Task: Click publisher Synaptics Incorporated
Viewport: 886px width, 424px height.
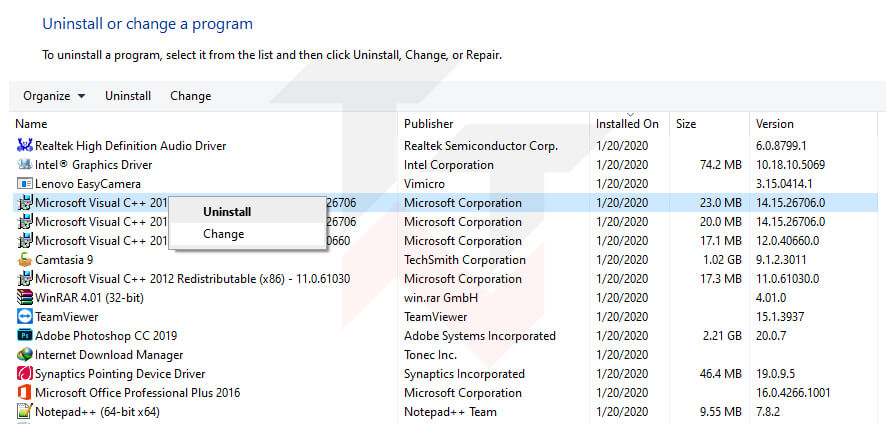Action: [464, 374]
